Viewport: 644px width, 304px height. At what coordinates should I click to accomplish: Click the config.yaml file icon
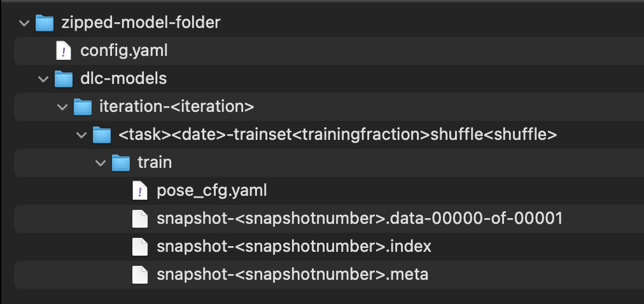[x=64, y=50]
